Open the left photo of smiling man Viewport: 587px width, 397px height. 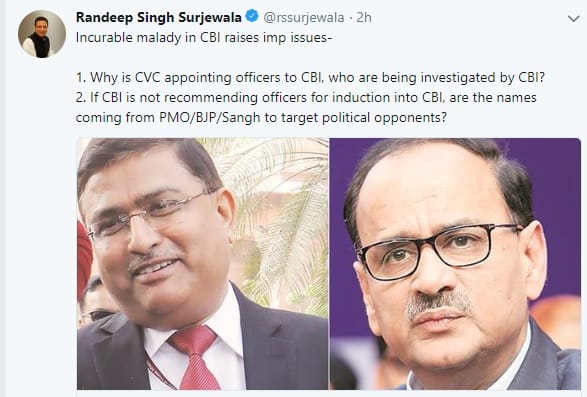203,264
